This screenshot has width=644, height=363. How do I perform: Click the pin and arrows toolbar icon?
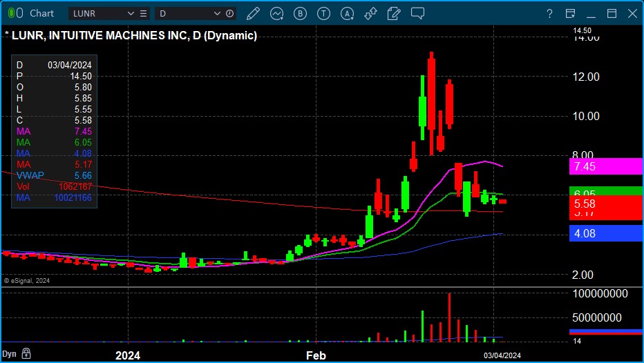370,14
